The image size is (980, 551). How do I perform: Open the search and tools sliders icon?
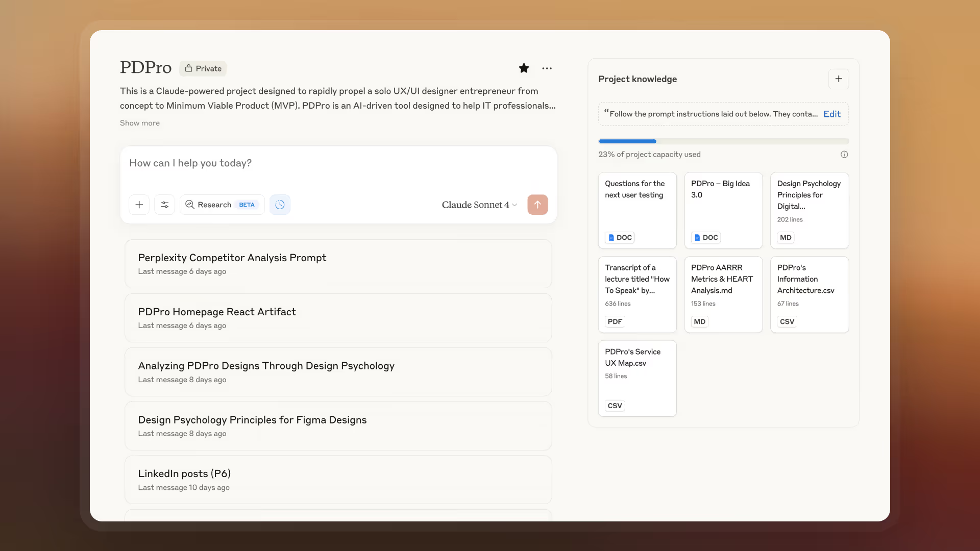pyautogui.click(x=164, y=205)
